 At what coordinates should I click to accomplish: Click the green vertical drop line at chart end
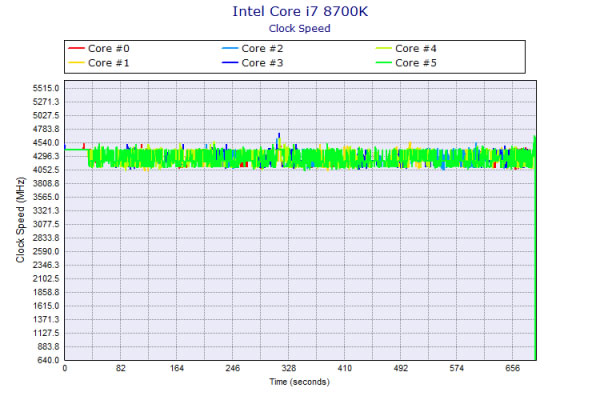pyautogui.click(x=535, y=248)
